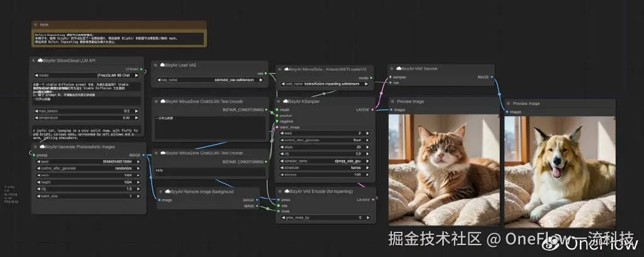Click the IMAGE output port on VAE Decode
This screenshot has width=644, height=257.
click(x=492, y=77)
